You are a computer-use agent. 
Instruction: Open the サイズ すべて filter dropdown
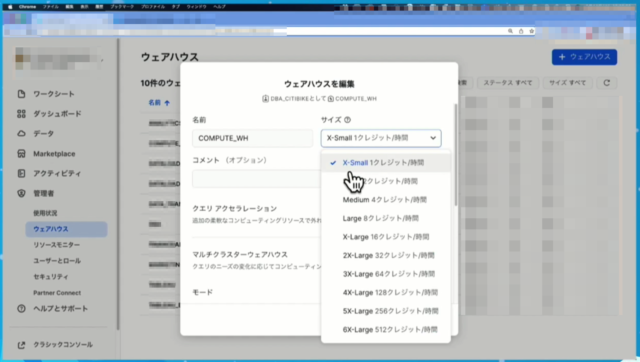(567, 83)
